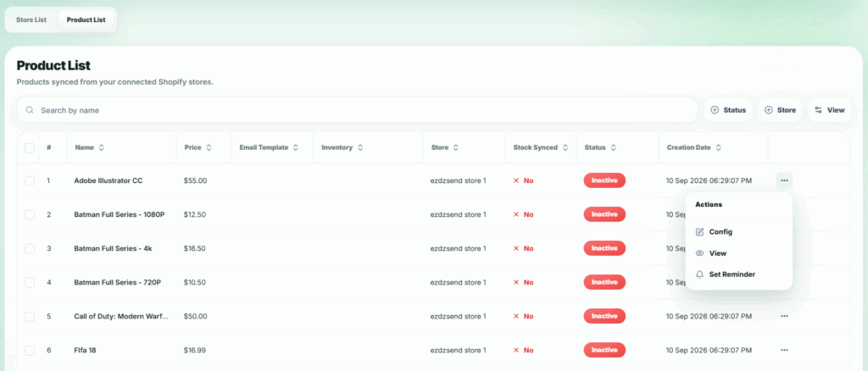The image size is (868, 371).
Task: Sort by the Price column header arrows
Action: point(209,147)
